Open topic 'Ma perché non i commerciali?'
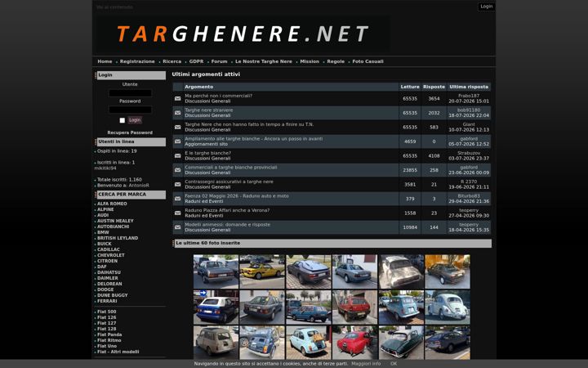 click(218, 96)
